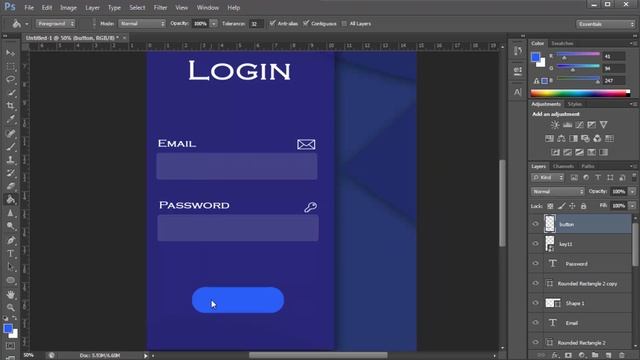Open the Mode dropdown in options bar

(x=142, y=24)
